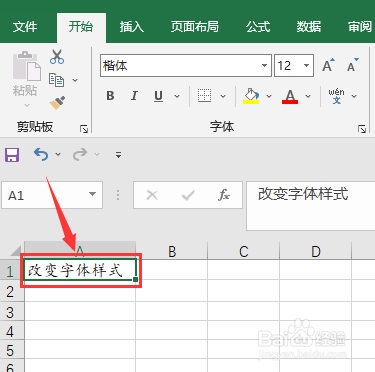Switch to the 插入 tab
The height and width of the screenshot is (372, 375).
(132, 27)
